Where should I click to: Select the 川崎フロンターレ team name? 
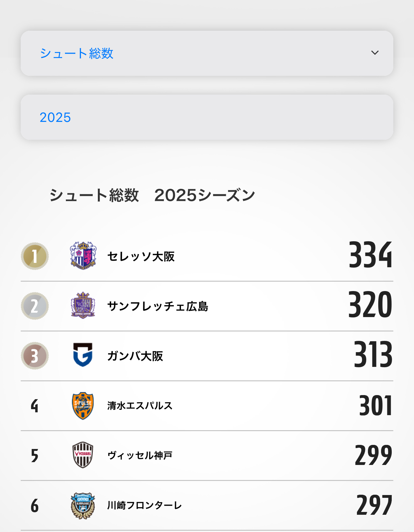coord(145,505)
